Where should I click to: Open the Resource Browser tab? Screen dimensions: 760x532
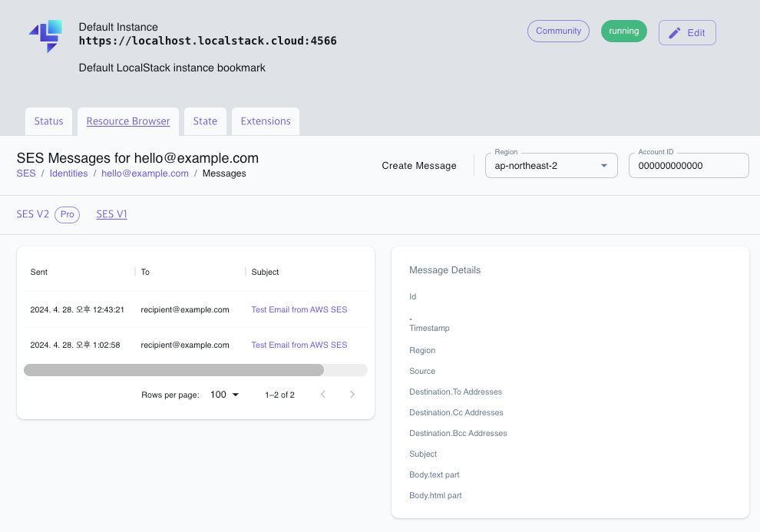(x=128, y=121)
